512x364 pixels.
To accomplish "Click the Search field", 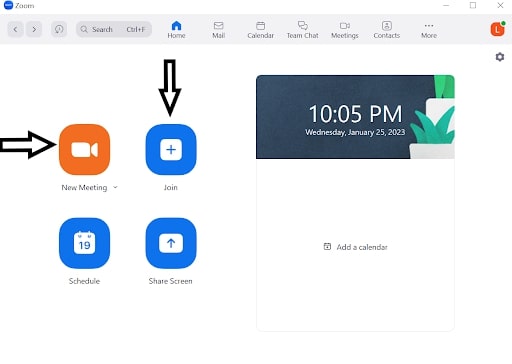I will tap(114, 29).
